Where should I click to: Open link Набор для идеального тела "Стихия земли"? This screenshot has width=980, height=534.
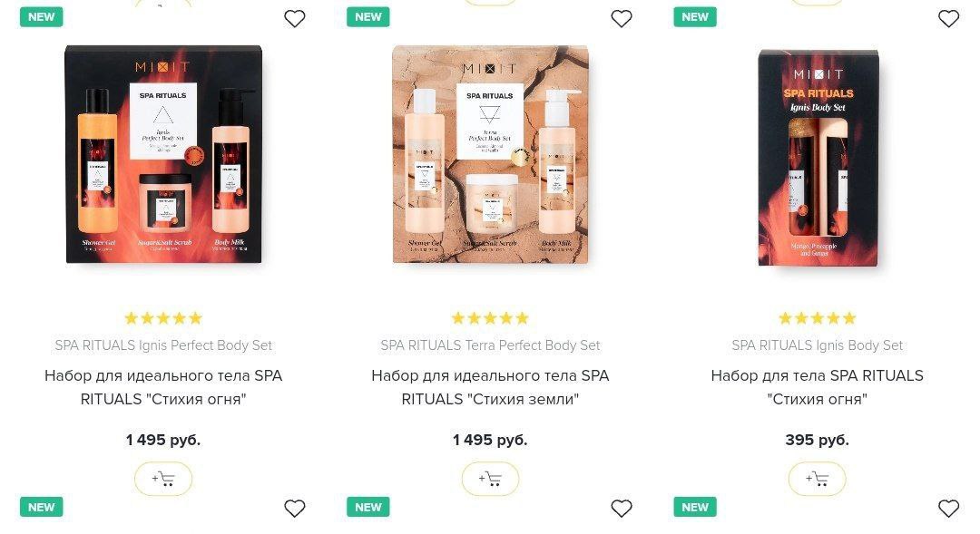pos(490,387)
